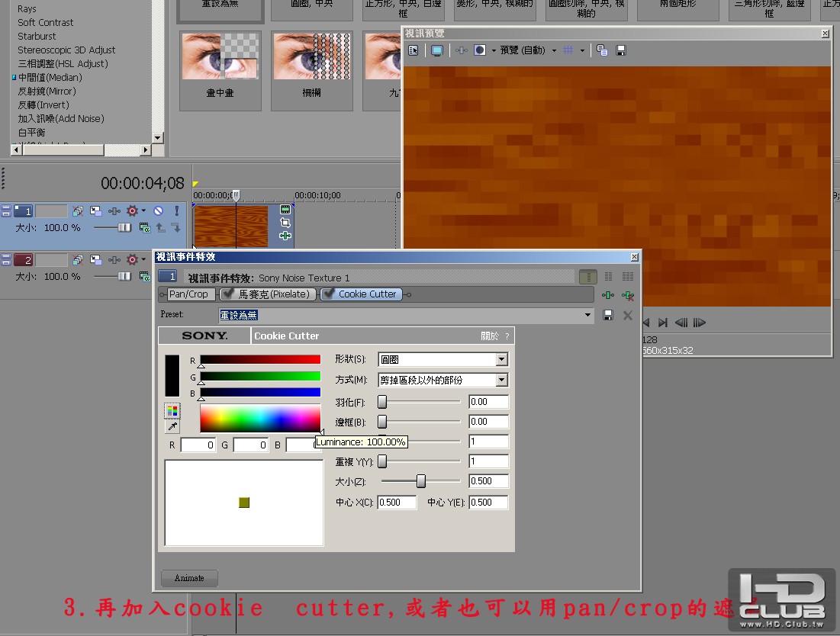Delete preset with the X icon

pyautogui.click(x=627, y=315)
